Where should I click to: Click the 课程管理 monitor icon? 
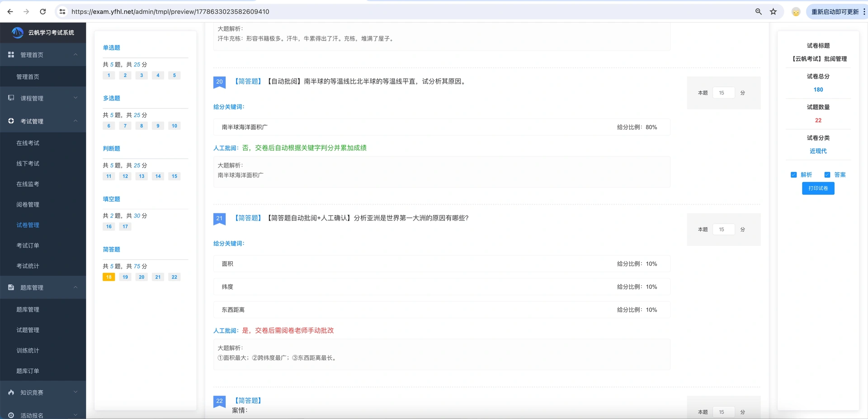(11, 98)
